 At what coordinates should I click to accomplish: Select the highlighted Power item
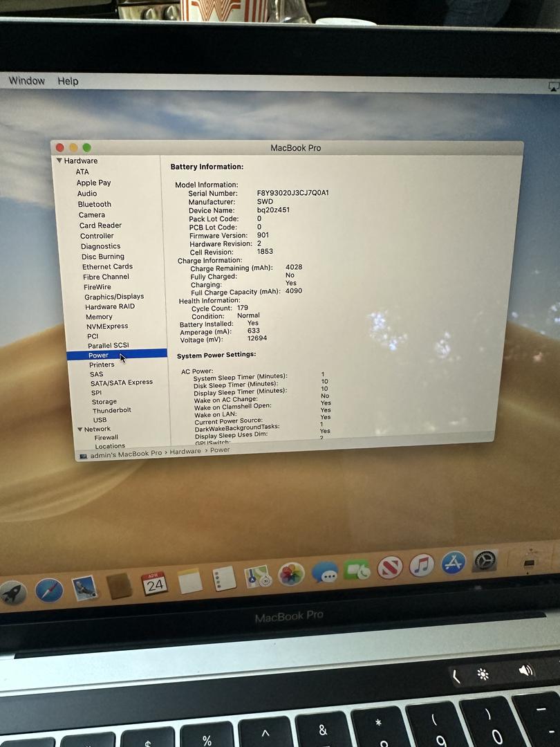tap(117, 355)
